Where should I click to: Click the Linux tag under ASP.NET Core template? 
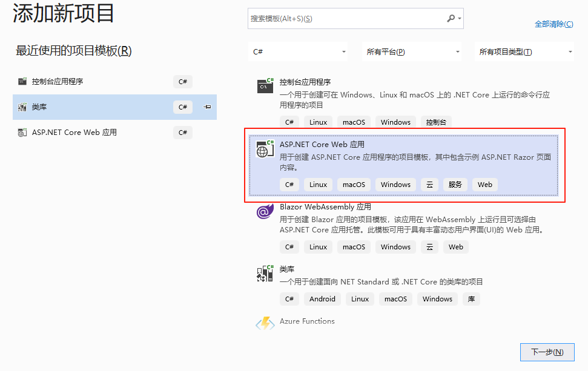click(x=318, y=185)
